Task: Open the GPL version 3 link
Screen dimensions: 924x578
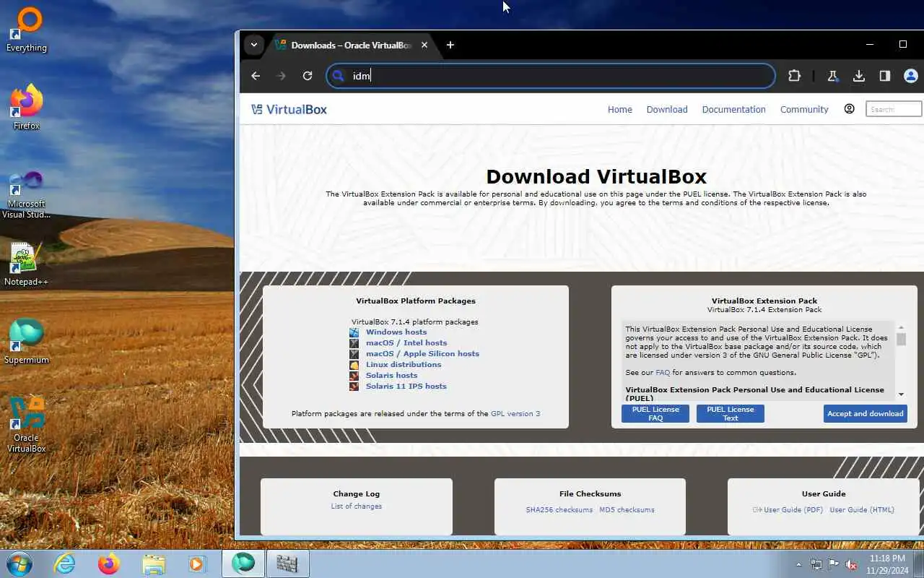Action: pyautogui.click(x=515, y=414)
